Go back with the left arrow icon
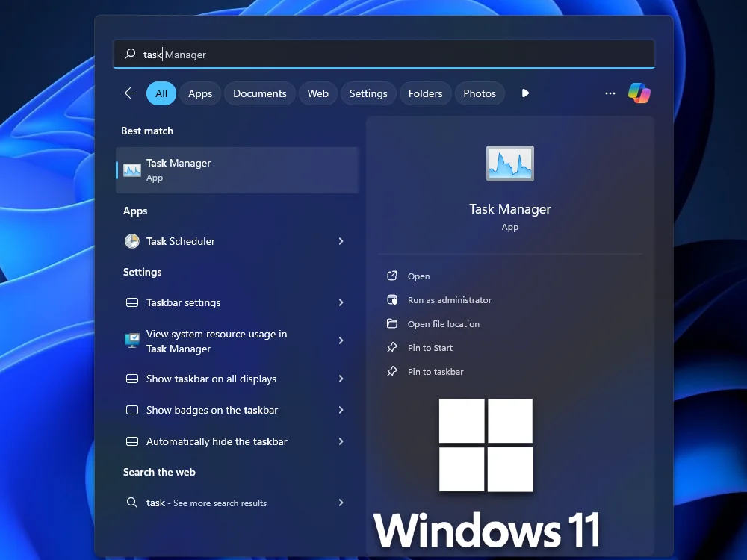Screen dimensions: 747x560 point(131,93)
